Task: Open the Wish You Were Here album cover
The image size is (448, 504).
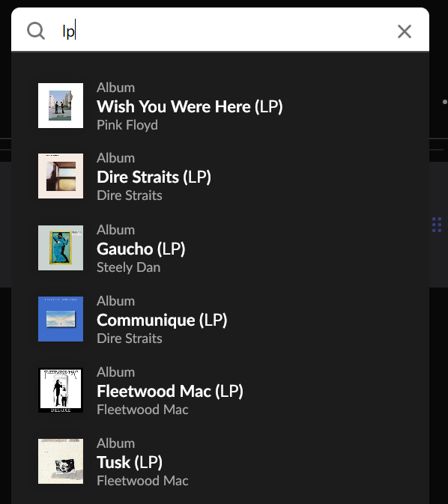Action: point(61,106)
